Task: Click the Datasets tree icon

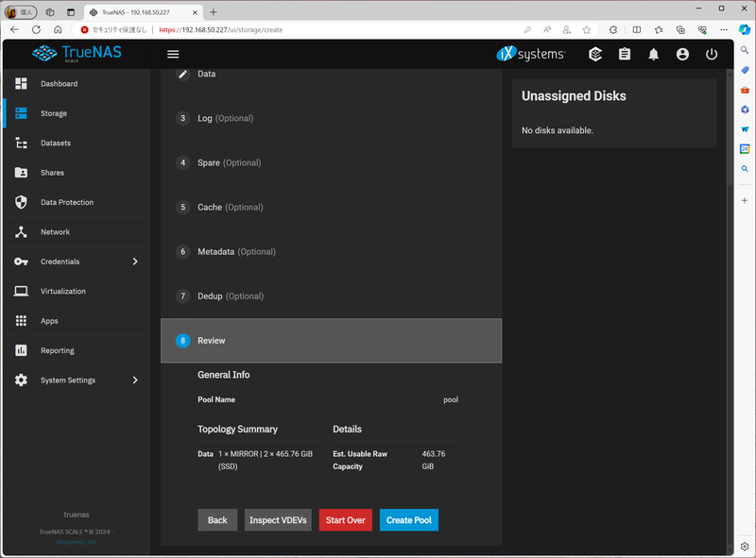Action: (x=21, y=144)
